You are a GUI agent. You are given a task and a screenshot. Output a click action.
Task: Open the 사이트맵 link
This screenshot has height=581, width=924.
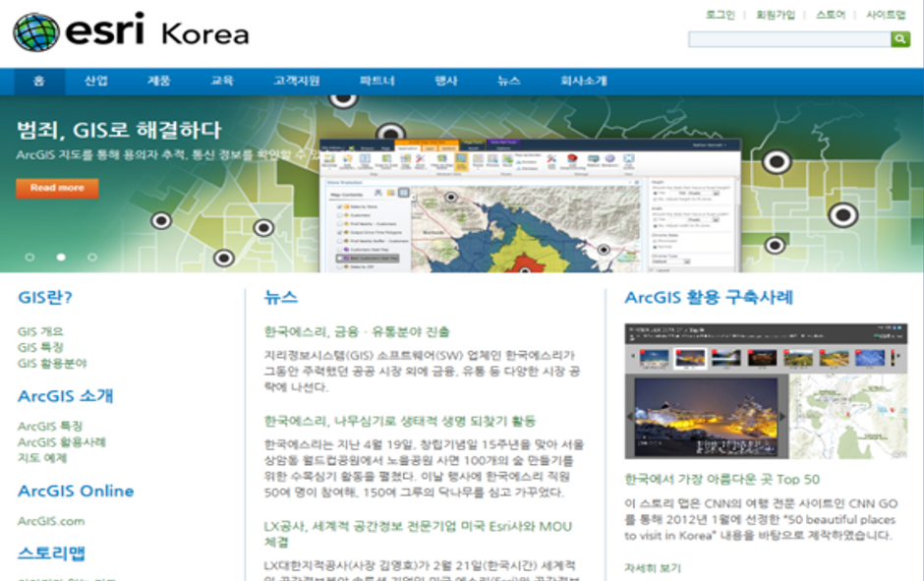coord(886,15)
